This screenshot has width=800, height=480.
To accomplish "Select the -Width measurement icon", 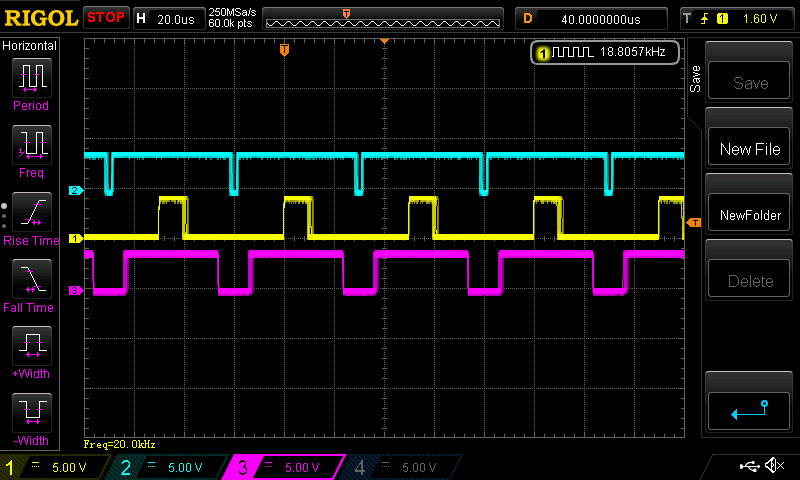I will point(30,412).
